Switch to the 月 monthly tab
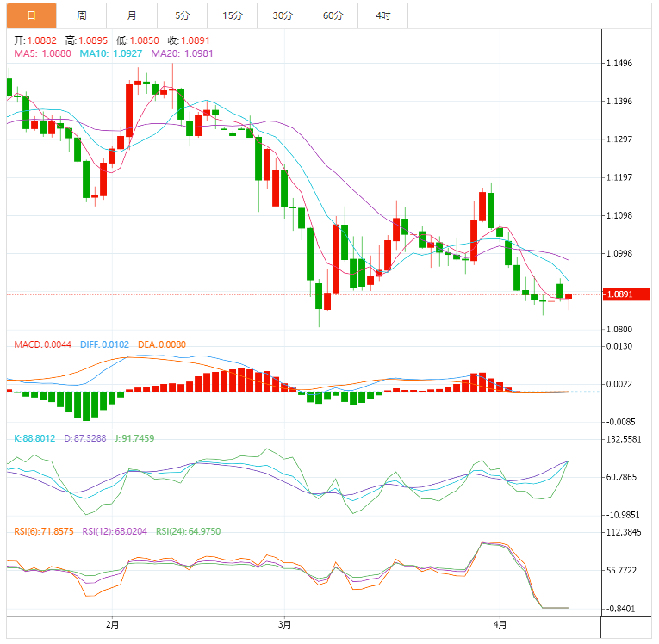This screenshot has height=644, width=659. [x=132, y=16]
